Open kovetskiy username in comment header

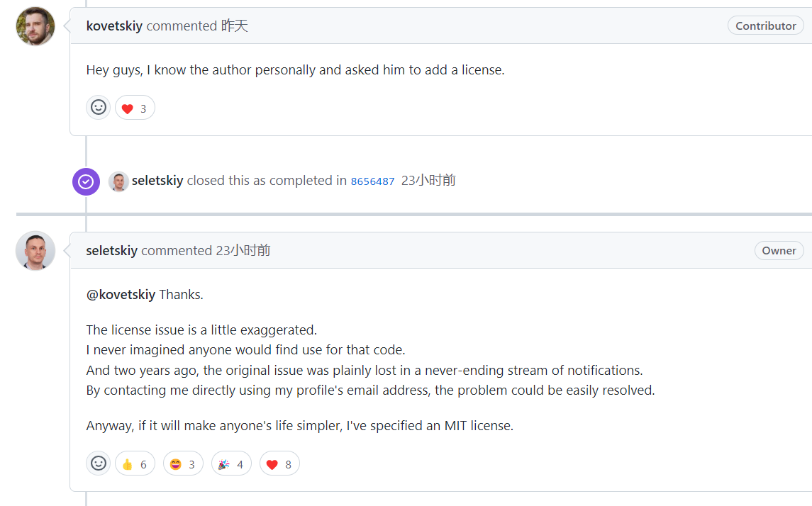tap(114, 26)
